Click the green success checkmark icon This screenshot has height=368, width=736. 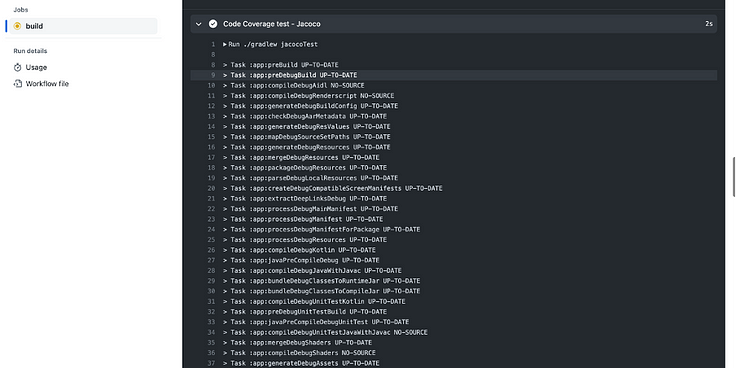(x=213, y=24)
